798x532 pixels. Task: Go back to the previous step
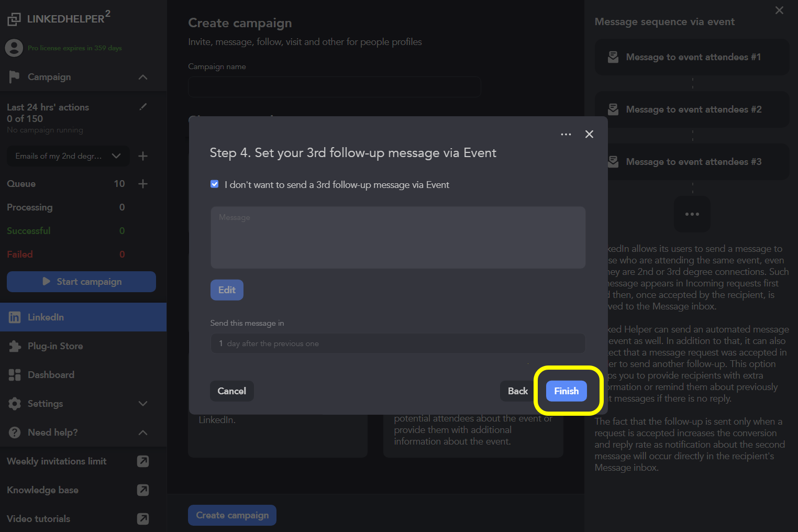pyautogui.click(x=517, y=391)
